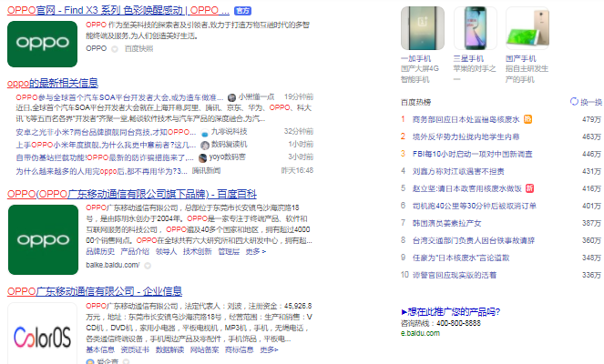604x364 pixels.
Task: Expand 更多 in the 百度百科 result
Action: click(x=255, y=252)
